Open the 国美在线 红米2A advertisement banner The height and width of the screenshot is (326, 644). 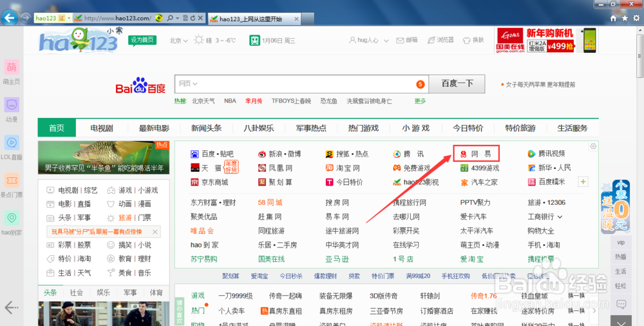[546, 41]
